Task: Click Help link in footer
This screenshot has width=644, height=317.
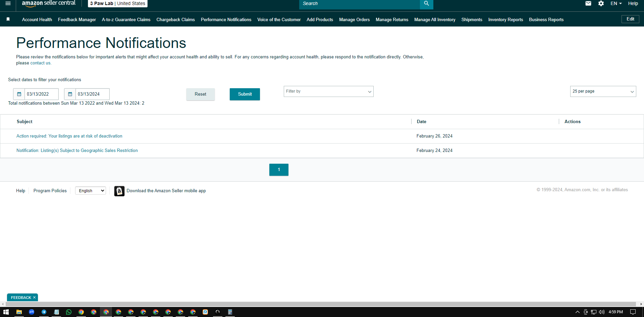Action: tap(20, 191)
